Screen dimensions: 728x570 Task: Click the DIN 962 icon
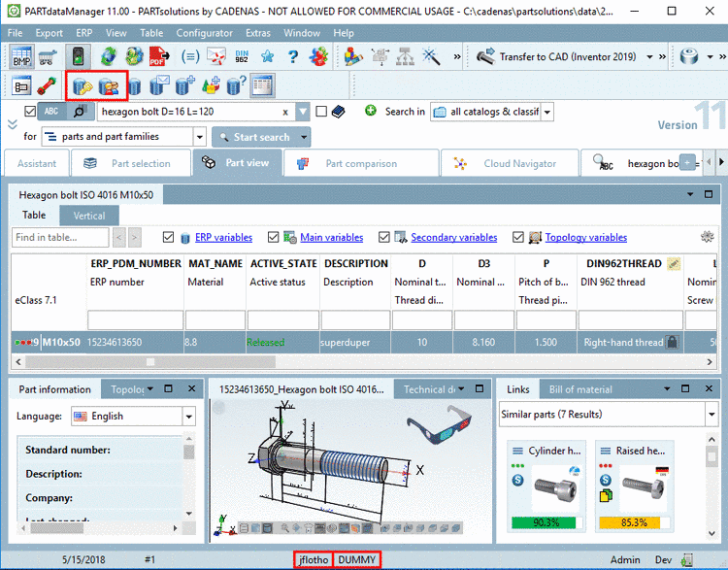(x=242, y=56)
